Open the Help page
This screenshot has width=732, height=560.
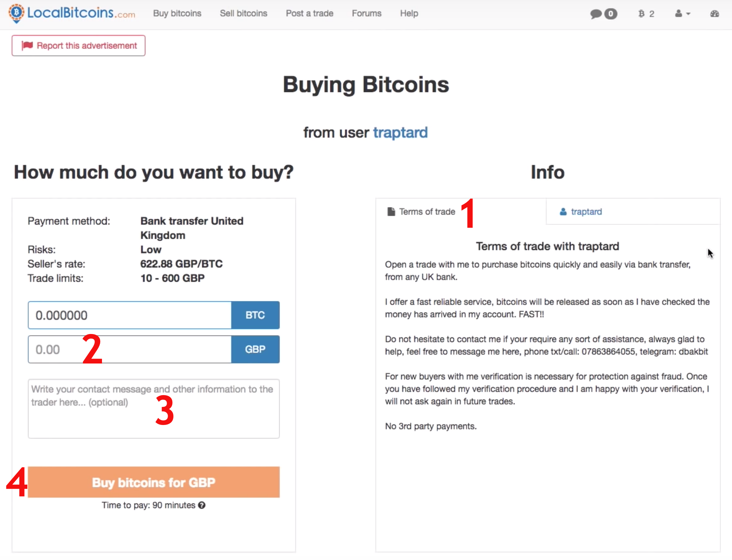(409, 14)
